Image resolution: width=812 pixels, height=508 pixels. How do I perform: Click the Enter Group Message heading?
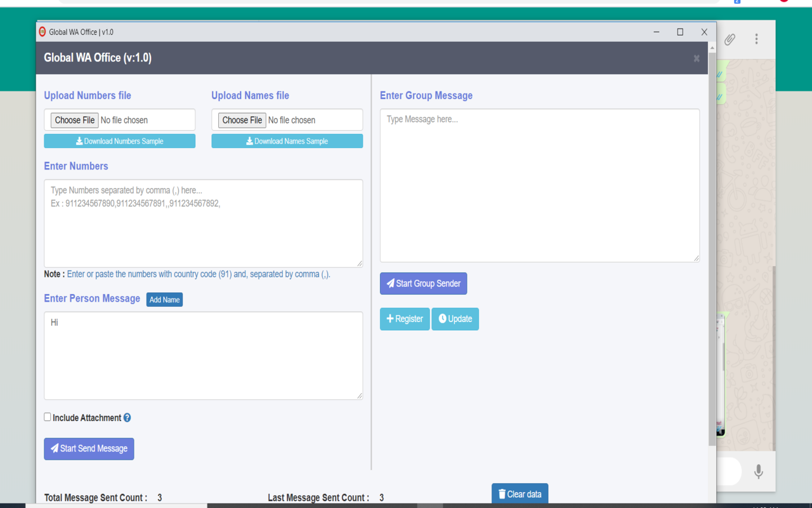(426, 96)
